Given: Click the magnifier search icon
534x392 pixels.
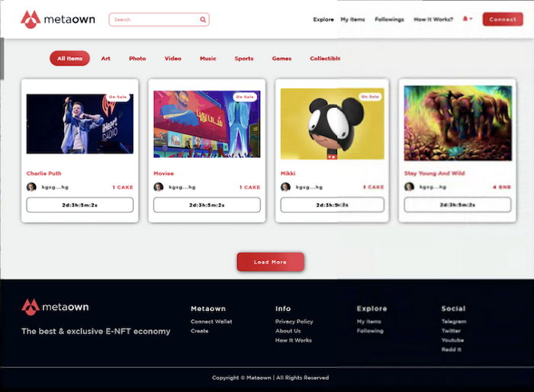Looking at the screenshot, I should [203, 20].
